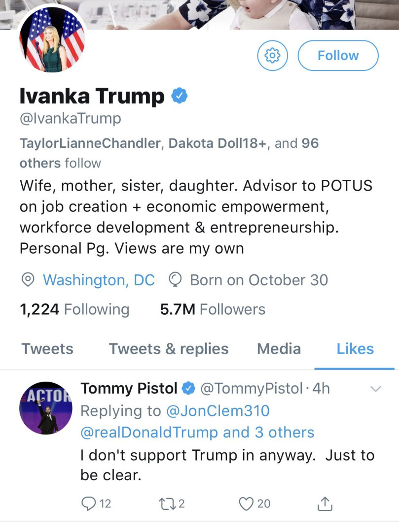The width and height of the screenshot is (399, 532).
Task: Open Tommy Pistol's avatar thumbnail
Action: [46, 408]
